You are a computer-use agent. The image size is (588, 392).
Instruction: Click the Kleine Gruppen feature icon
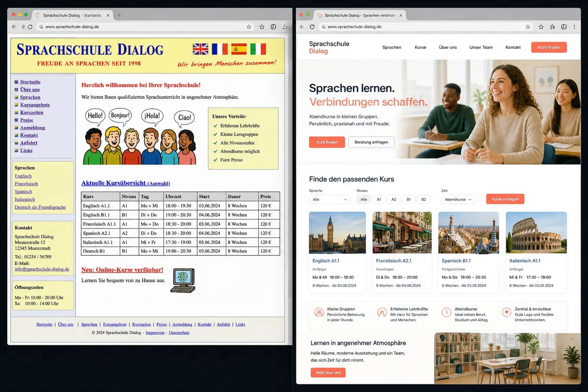pyautogui.click(x=319, y=312)
